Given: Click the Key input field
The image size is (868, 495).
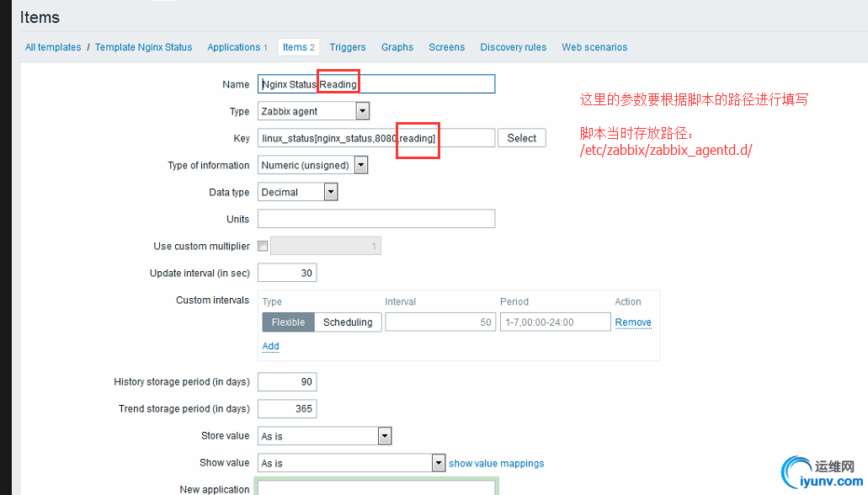Looking at the screenshot, I should pyautogui.click(x=376, y=138).
